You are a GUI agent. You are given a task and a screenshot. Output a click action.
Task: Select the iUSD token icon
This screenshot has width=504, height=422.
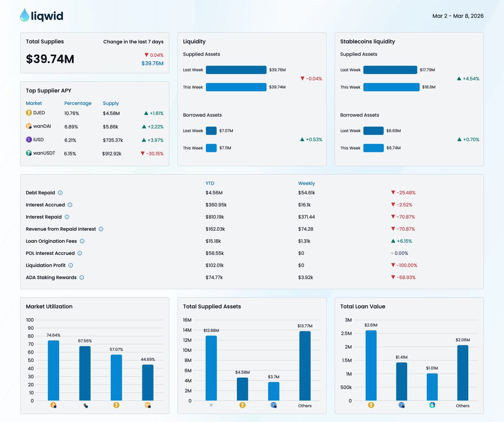(28, 140)
